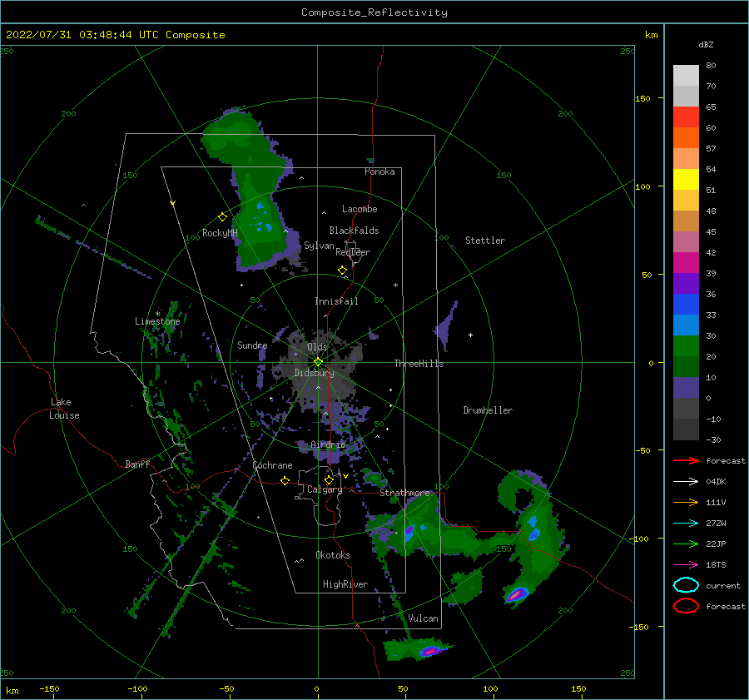Screen dimensions: 749x700
Task: Click the green 22JP arrow in the legend
Action: tap(686, 544)
